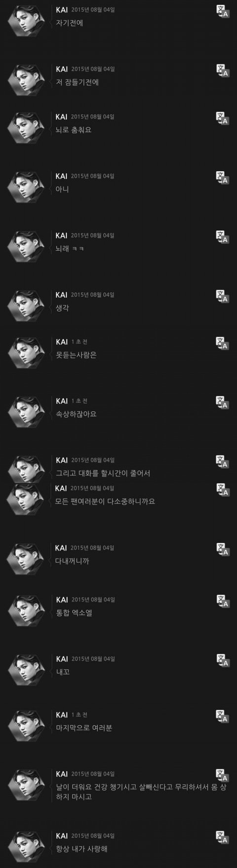Image resolution: width=237 pixels, height=868 pixels.
Task: Select message '모든 팬여러분이 다소중하니까요'
Action: 106,501
